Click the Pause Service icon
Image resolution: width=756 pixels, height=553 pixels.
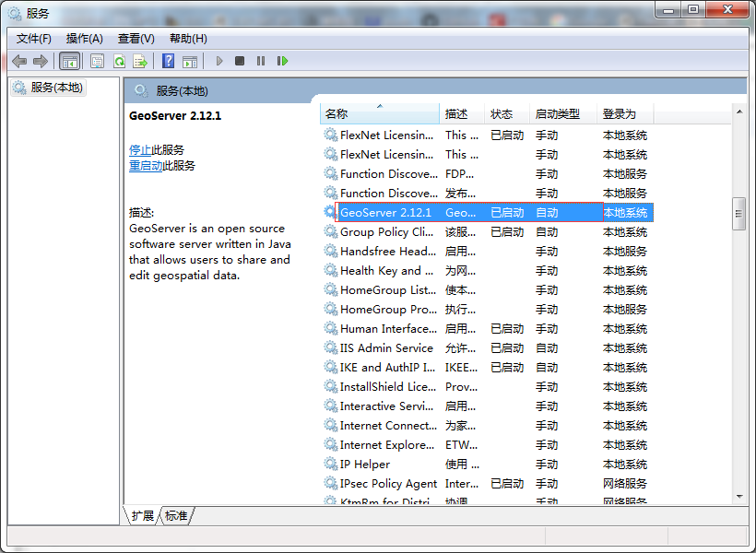pyautogui.click(x=261, y=61)
